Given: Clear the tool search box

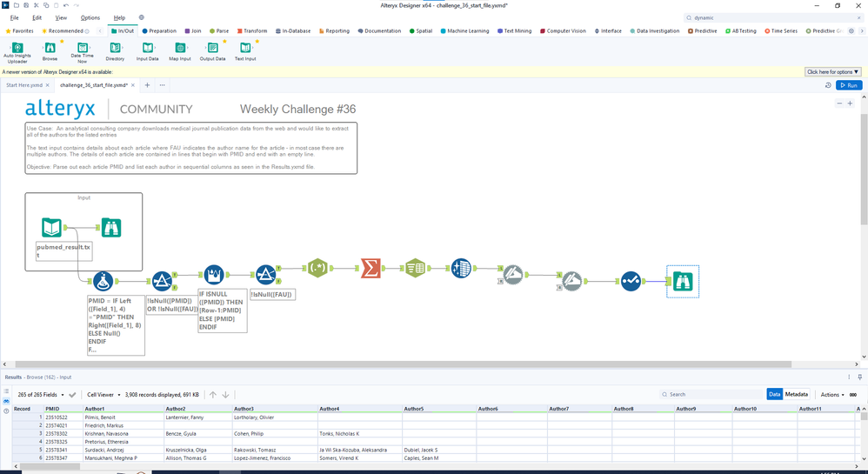Looking at the screenshot, I should (x=859, y=17).
